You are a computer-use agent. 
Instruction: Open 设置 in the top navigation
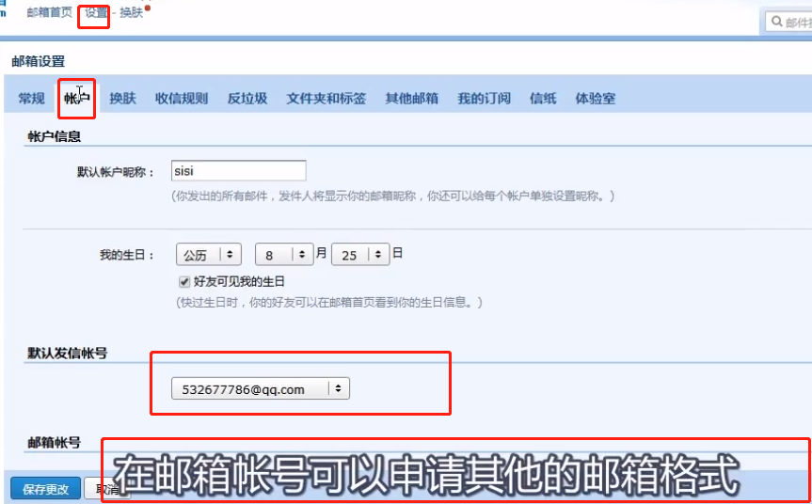tap(96, 12)
